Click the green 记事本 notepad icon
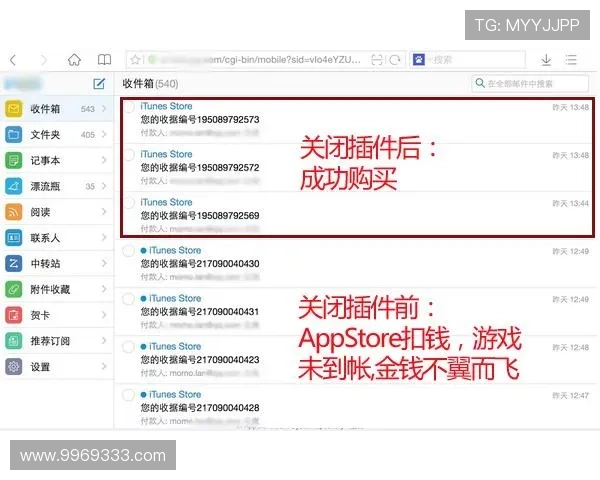The width and height of the screenshot is (600, 480). pos(14,160)
